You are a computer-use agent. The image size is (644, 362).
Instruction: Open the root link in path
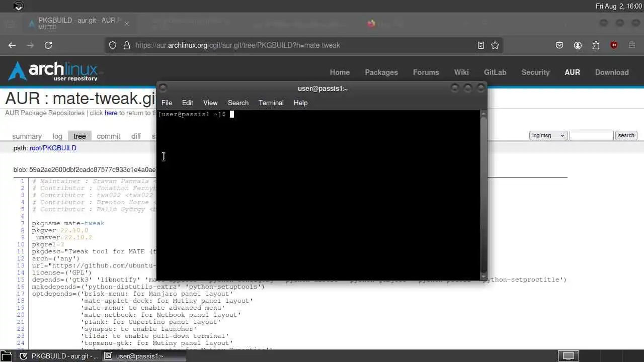pos(35,148)
